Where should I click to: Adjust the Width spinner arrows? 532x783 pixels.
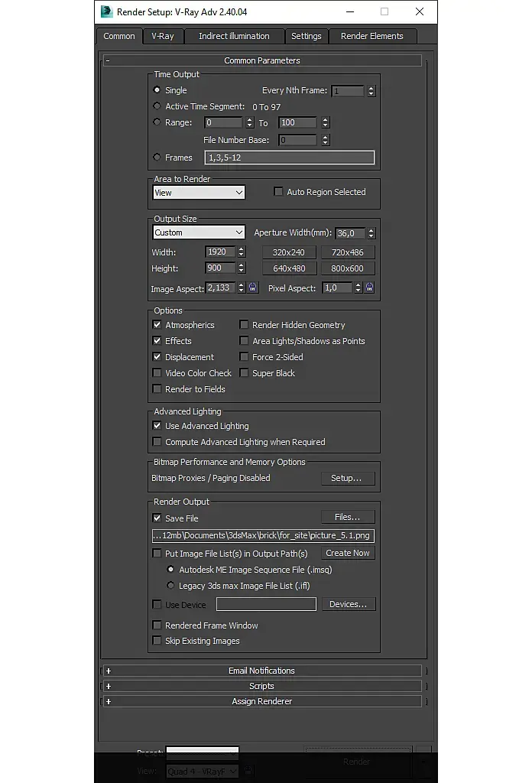tap(242, 252)
